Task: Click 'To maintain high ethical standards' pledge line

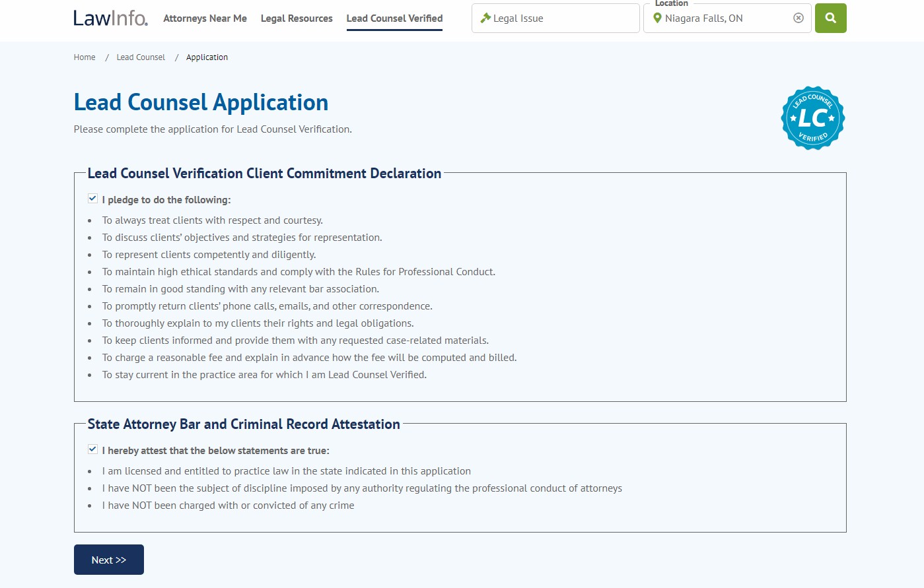Action: [299, 272]
